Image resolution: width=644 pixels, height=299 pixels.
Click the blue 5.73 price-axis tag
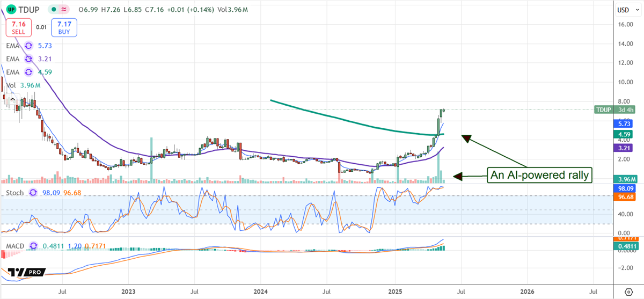[623, 123]
